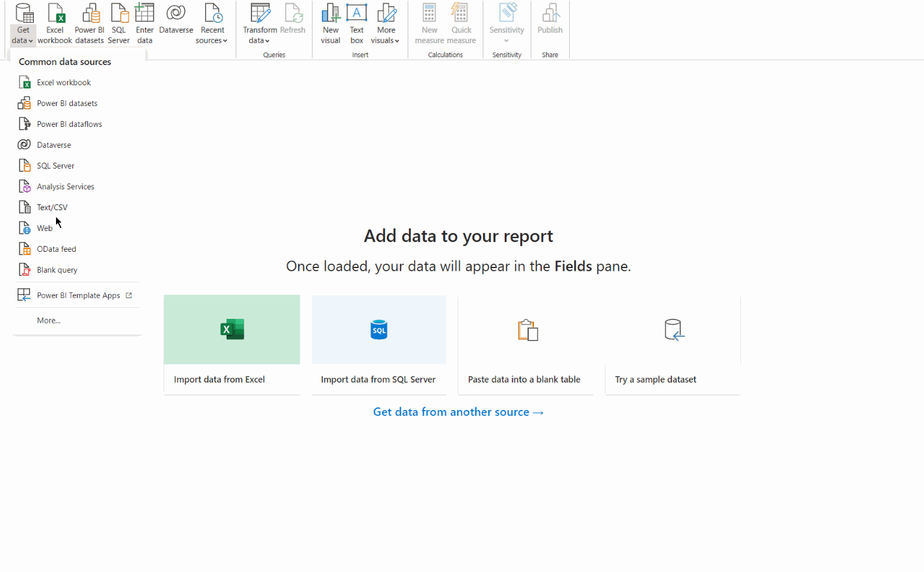Image resolution: width=924 pixels, height=572 pixels.
Task: Open the Get data dropdown arrow
Action: click(x=31, y=41)
